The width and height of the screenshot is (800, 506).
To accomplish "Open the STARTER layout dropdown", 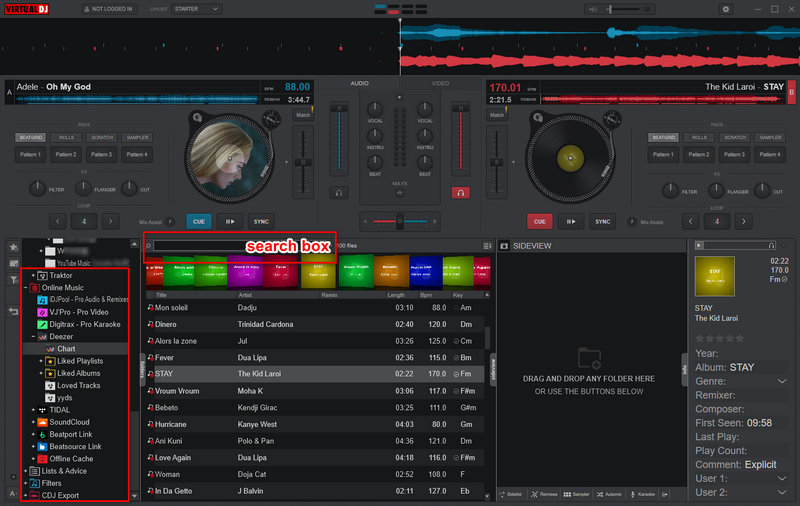I will 196,9.
